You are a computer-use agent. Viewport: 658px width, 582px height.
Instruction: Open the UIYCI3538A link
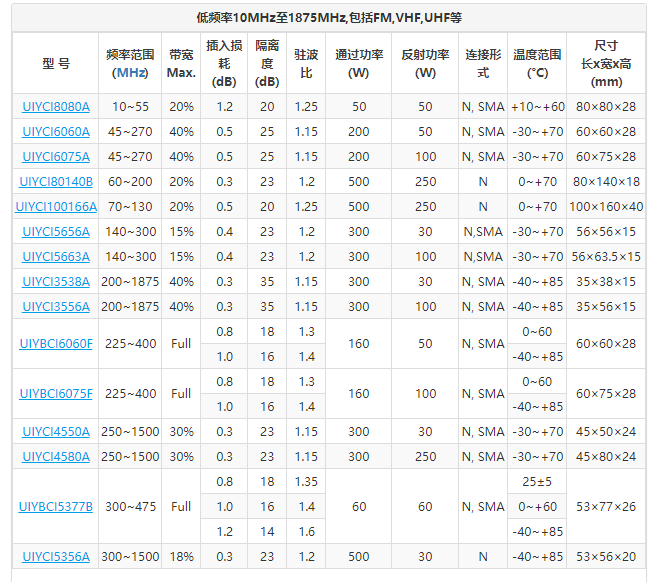tap(56, 282)
